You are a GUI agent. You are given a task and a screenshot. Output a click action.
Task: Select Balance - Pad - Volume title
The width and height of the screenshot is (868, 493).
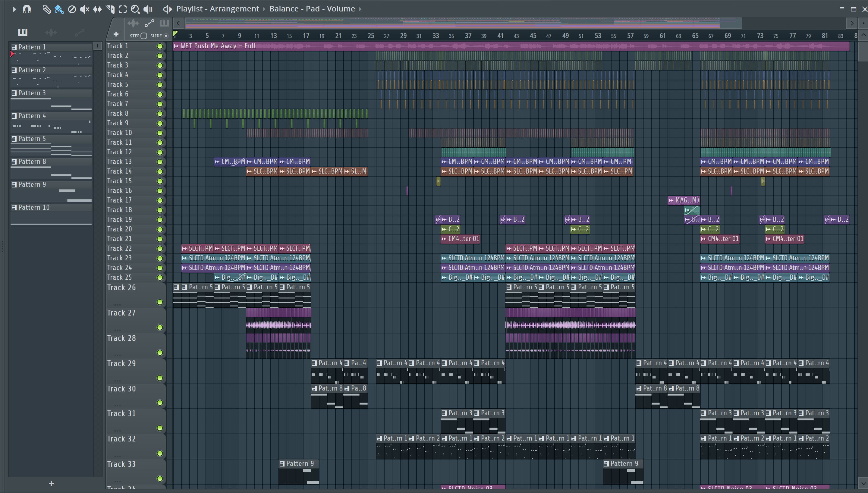(x=312, y=9)
